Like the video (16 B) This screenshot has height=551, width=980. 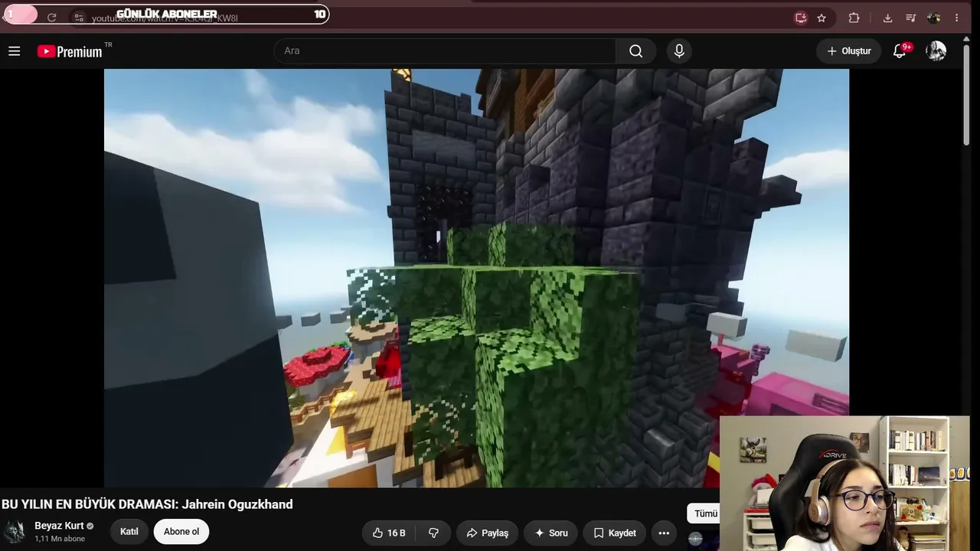[389, 533]
